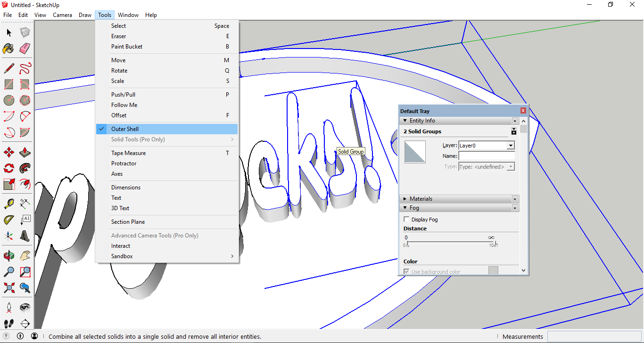
Task: Select the 3D Text tool icon
Action: pos(25,236)
